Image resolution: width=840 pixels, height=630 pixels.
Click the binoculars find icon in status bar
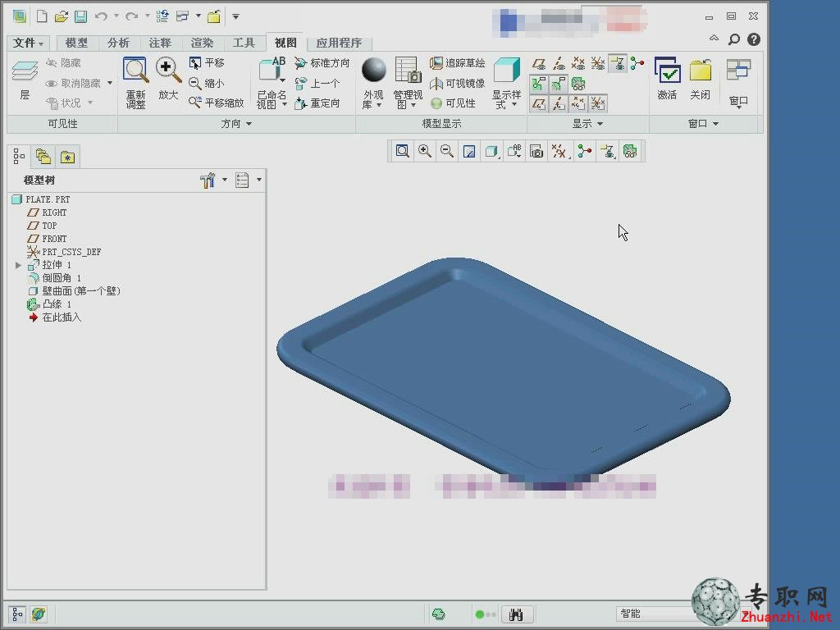516,614
